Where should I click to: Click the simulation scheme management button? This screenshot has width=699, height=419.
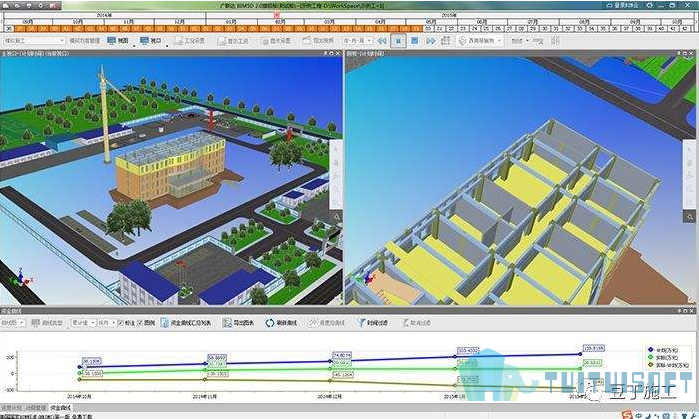coord(85,41)
